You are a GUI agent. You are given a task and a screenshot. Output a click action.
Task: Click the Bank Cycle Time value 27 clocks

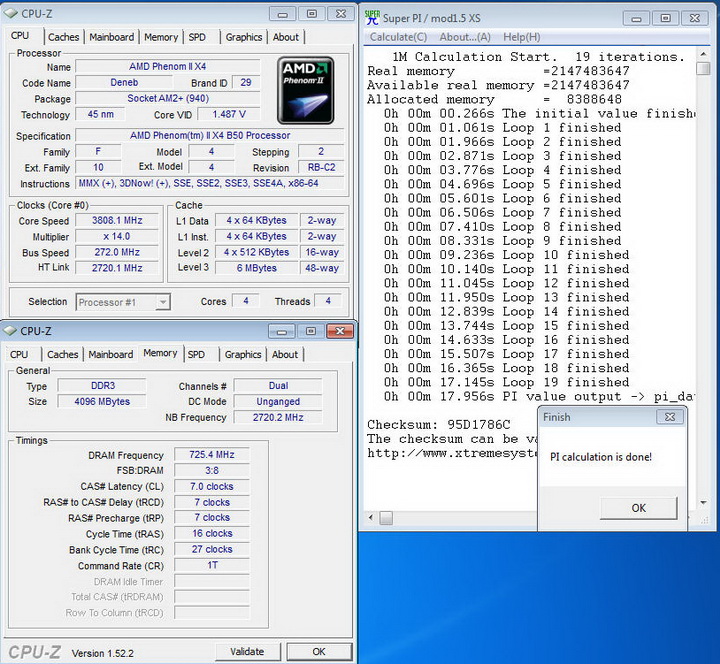(x=212, y=549)
